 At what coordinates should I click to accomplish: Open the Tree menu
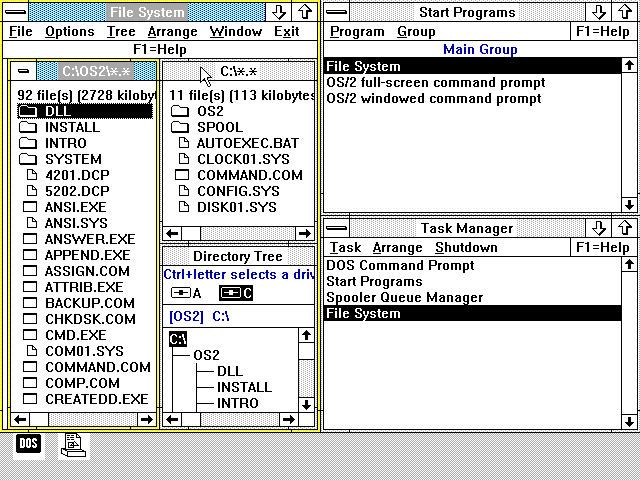click(x=121, y=31)
